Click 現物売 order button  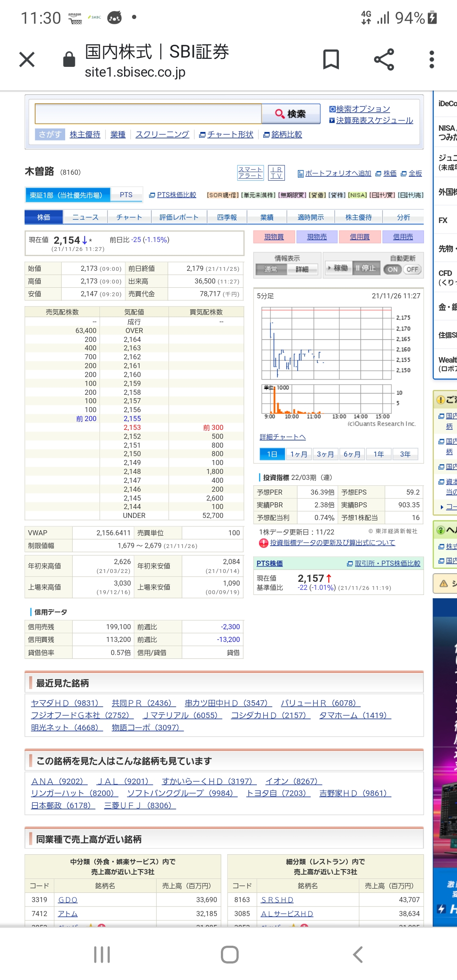317,237
